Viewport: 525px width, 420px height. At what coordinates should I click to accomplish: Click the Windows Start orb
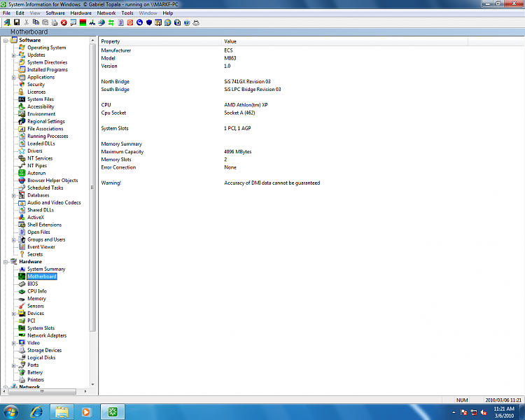(10, 412)
